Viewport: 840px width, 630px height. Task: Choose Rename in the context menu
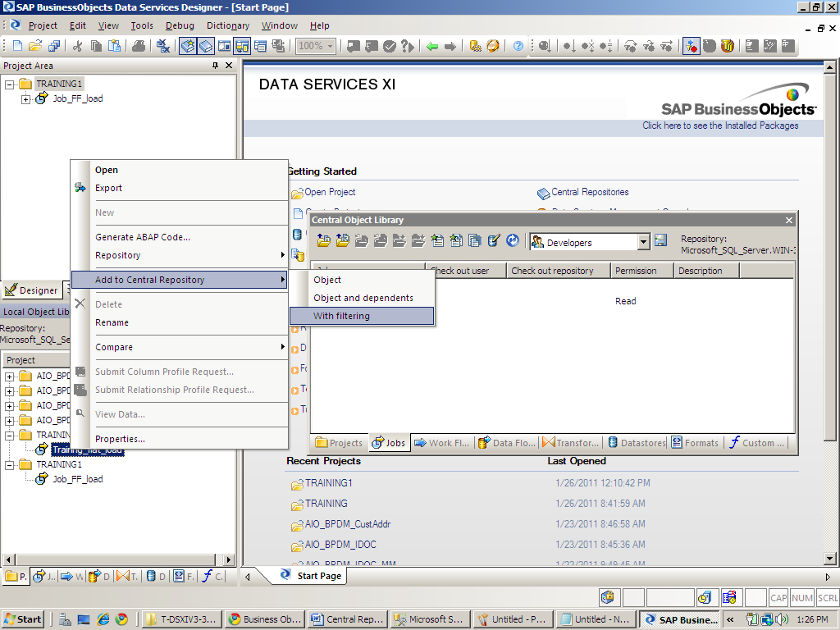(x=180, y=322)
